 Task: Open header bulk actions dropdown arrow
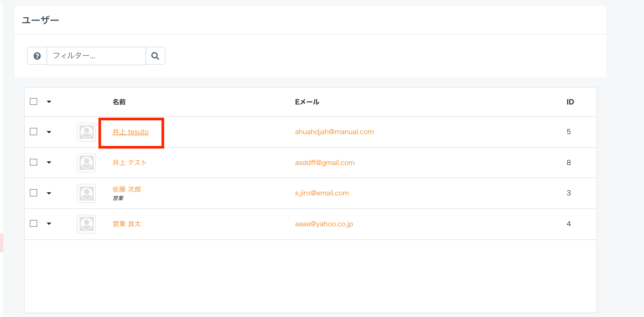49,102
